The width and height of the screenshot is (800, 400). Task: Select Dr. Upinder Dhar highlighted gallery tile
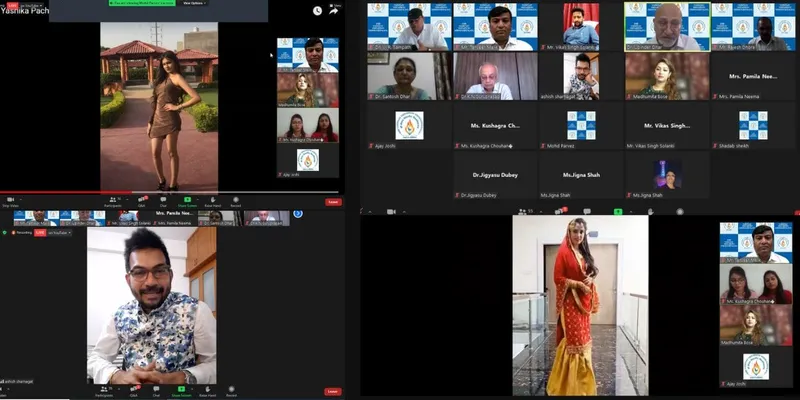667,27
